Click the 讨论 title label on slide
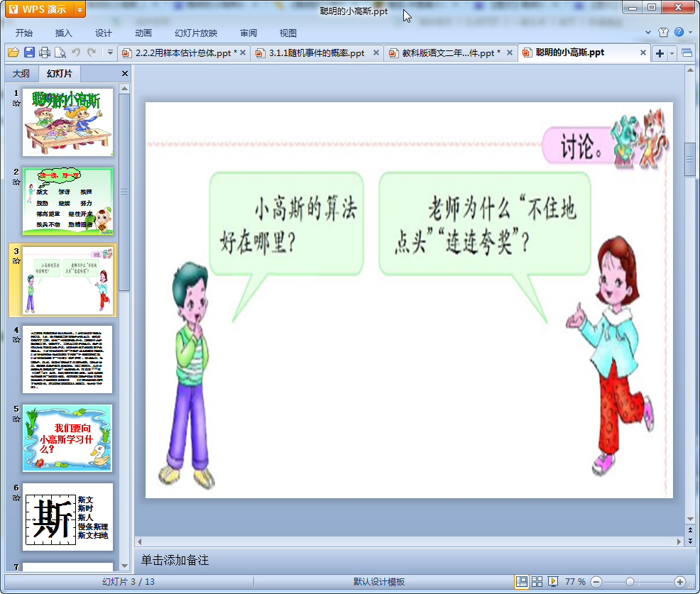Viewport: 700px width, 594px height. coord(581,146)
